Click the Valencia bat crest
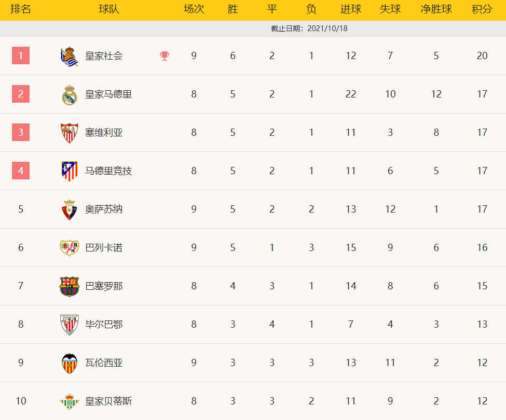The height and width of the screenshot is (420, 506). point(70,363)
